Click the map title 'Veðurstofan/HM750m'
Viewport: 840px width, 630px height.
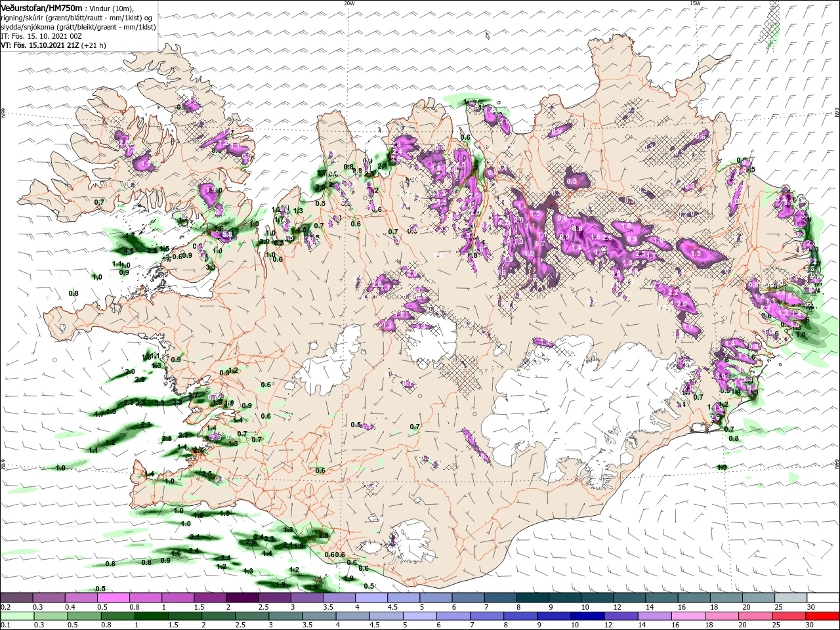click(x=41, y=7)
